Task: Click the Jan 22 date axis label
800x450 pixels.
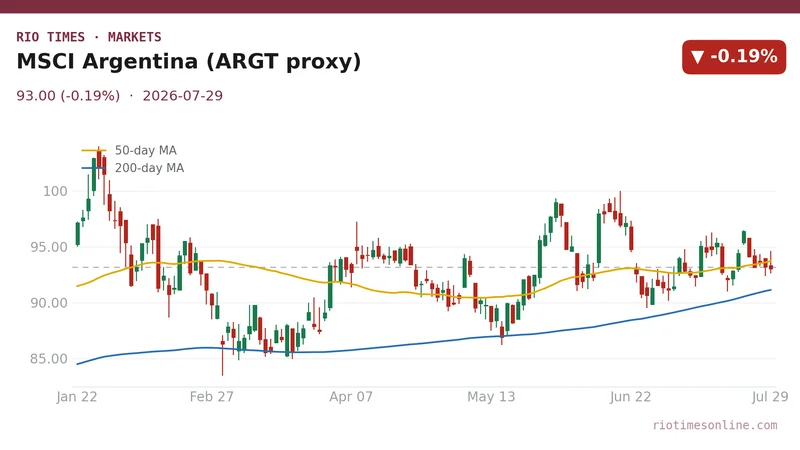Action: pos(77,396)
